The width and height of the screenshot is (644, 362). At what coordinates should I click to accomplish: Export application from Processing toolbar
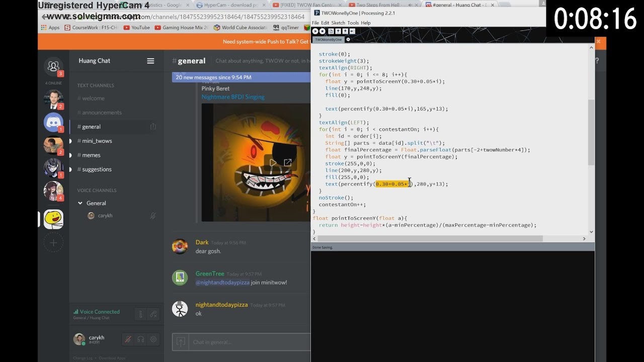pyautogui.click(x=352, y=31)
